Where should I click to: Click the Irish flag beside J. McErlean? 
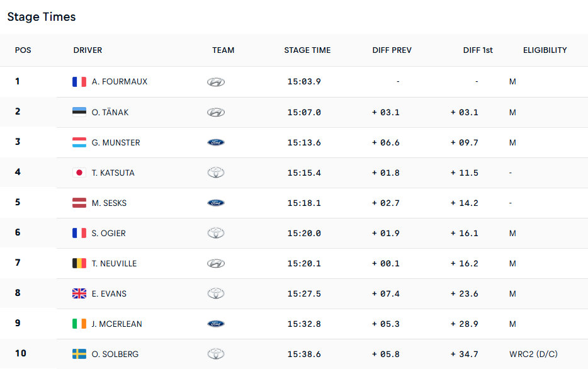[79, 324]
